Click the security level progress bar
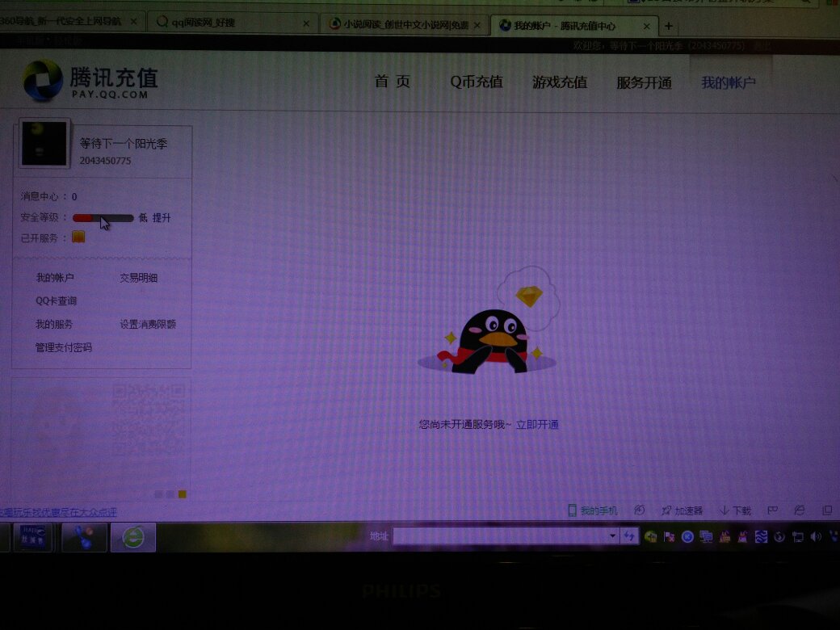The height and width of the screenshot is (630, 840). click(x=103, y=218)
